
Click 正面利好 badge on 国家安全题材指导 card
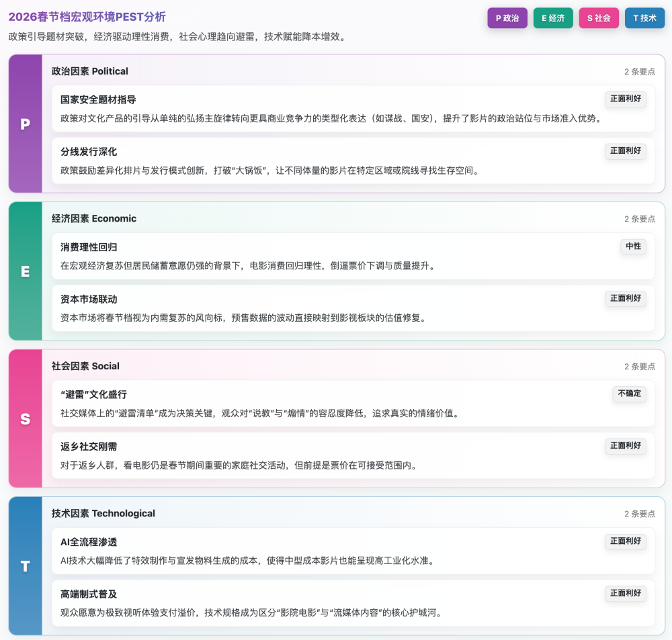625,99
